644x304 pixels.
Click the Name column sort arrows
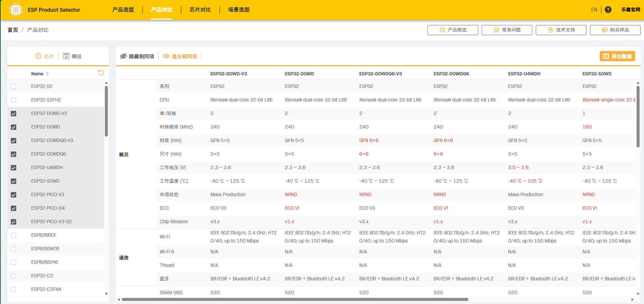pyautogui.click(x=47, y=74)
